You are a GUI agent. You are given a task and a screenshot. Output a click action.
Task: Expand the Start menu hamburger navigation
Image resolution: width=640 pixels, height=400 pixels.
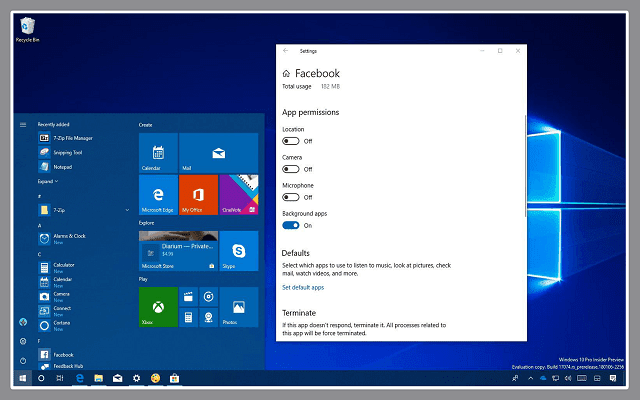(x=23, y=124)
